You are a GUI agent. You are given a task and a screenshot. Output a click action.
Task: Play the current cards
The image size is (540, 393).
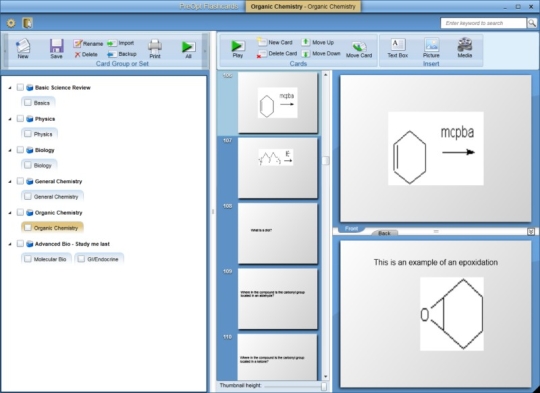click(238, 48)
